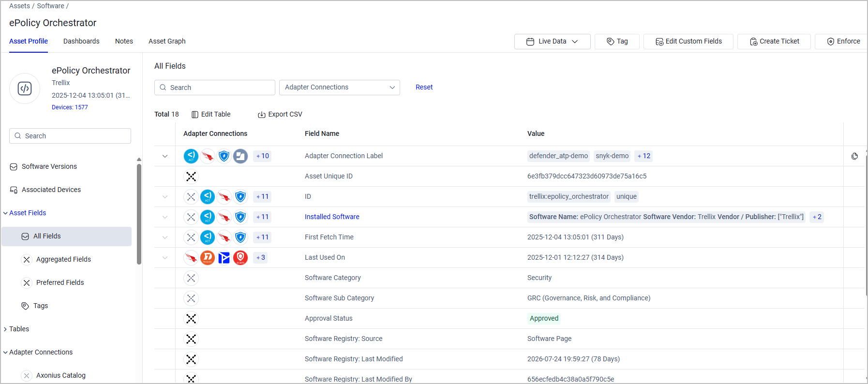The image size is (868, 384).
Task: Expand the Installed Software row chevron
Action: [165, 217]
